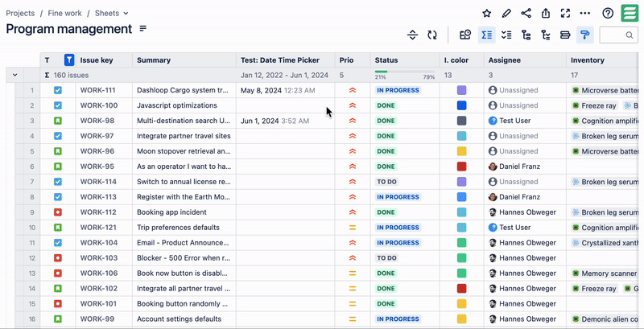Click the Assignee column header
Screen dimensions: 644x329
coord(504,60)
